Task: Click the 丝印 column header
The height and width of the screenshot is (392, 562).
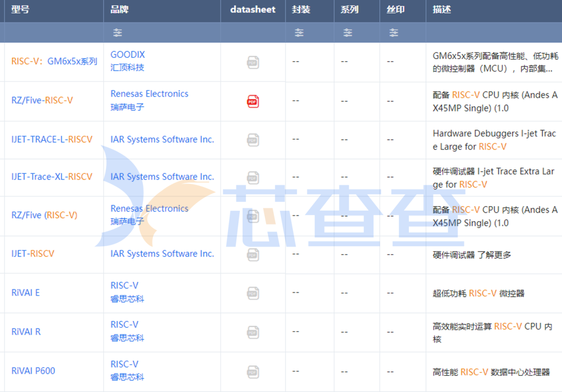Action: tap(395, 10)
